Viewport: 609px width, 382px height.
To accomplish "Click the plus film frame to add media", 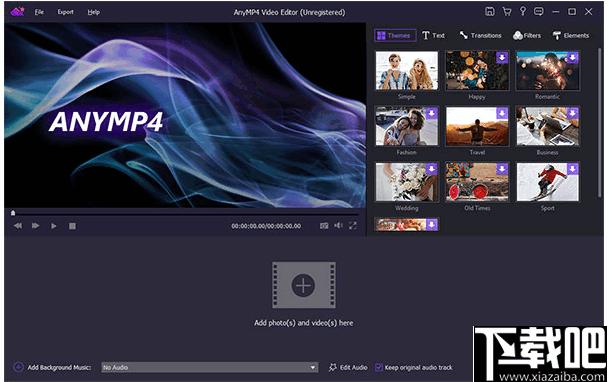I will 304,285.
